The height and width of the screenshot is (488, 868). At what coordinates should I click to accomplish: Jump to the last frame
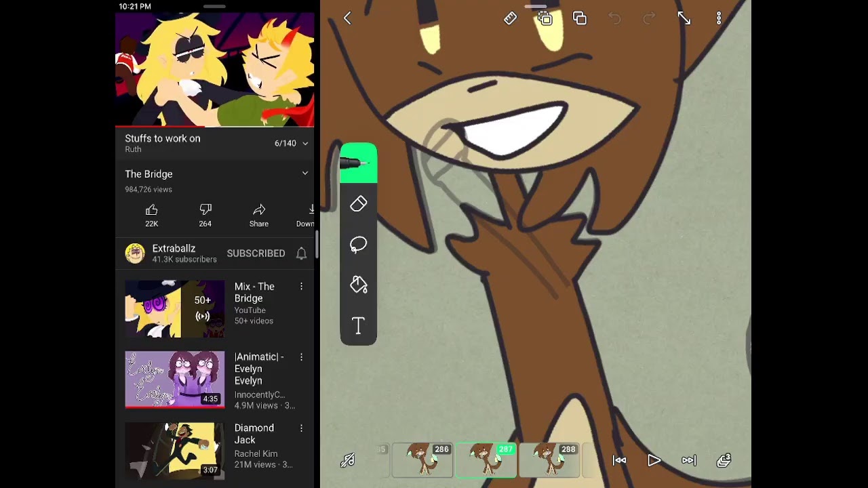[689, 460]
